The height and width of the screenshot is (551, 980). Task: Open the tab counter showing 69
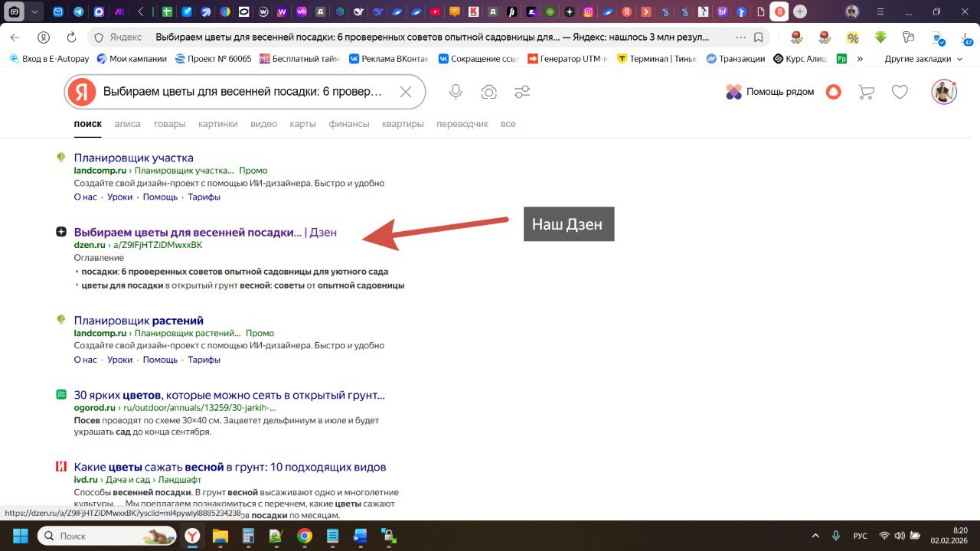pyautogui.click(x=15, y=11)
